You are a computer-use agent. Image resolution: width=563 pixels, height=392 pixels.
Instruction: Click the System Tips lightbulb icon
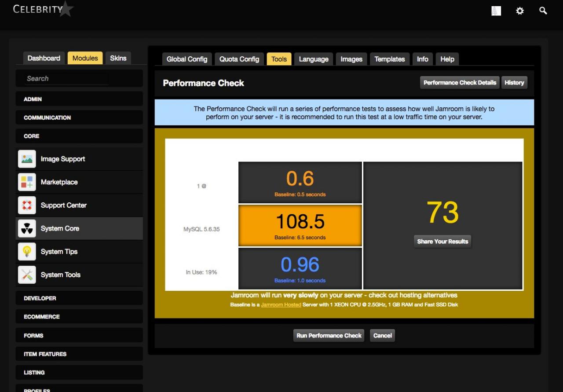tap(27, 252)
